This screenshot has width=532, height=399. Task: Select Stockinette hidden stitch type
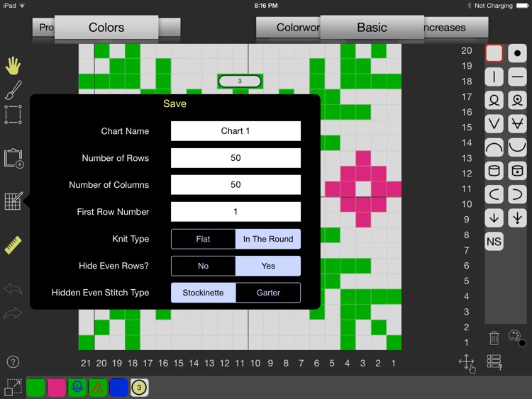tap(204, 293)
